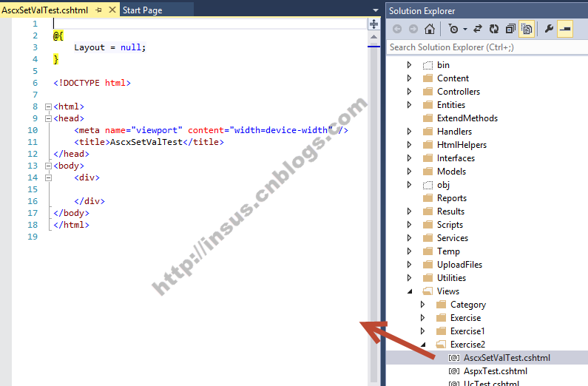588x386 pixels.
Task: Toggle Preview Selected Items button
Action: (565, 29)
